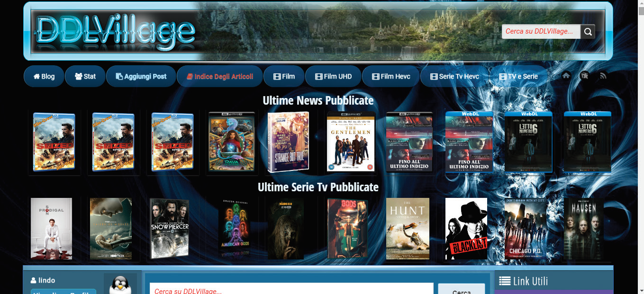Open The Walking Dead series poster
644x294 pixels.
pyautogui.click(x=286, y=229)
